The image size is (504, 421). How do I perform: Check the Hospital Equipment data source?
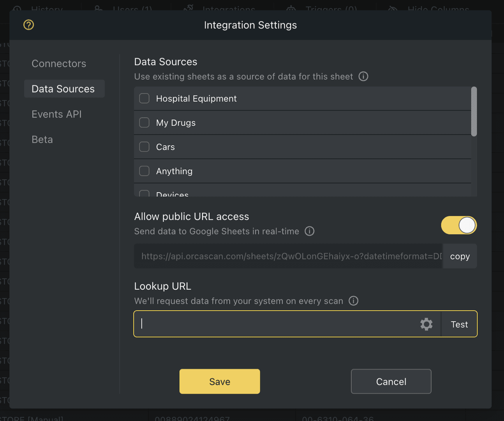pos(144,98)
